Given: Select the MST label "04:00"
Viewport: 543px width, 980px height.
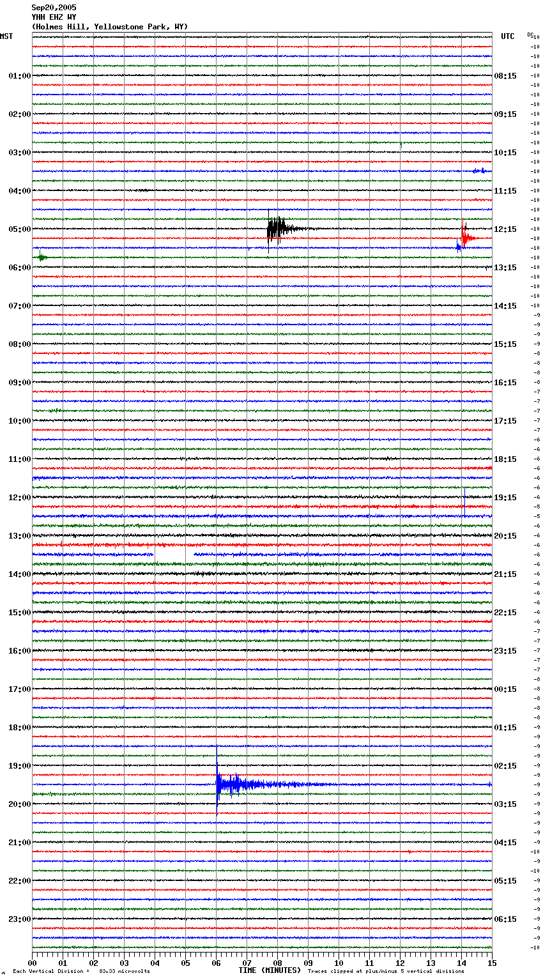Looking at the screenshot, I should pyautogui.click(x=20, y=191).
